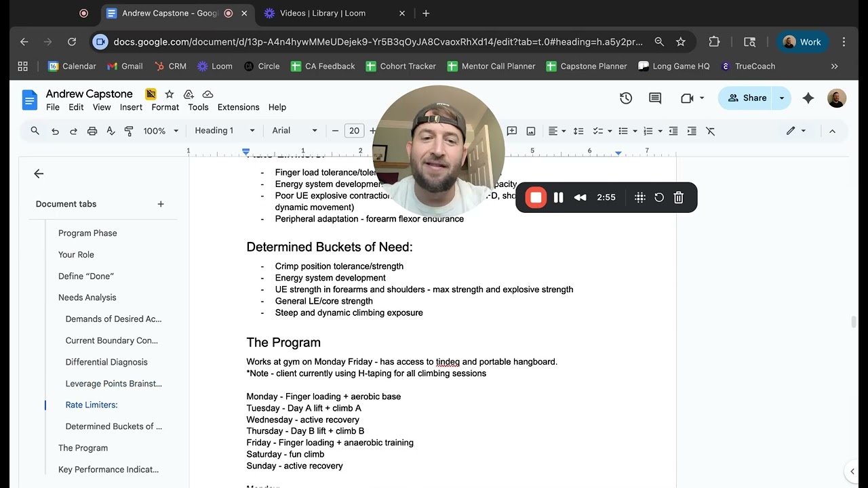Stop the Loom recording
Viewport: 868px width, 488px height.
pyautogui.click(x=536, y=197)
